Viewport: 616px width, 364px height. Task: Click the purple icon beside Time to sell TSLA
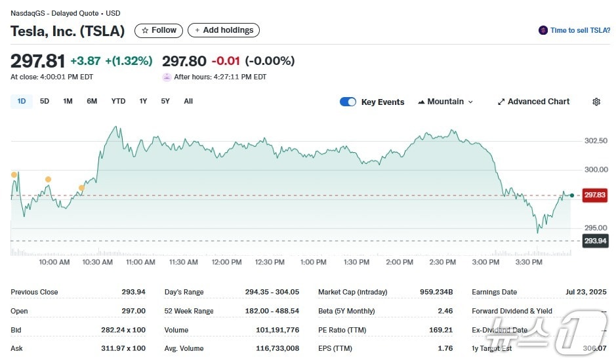pyautogui.click(x=543, y=30)
